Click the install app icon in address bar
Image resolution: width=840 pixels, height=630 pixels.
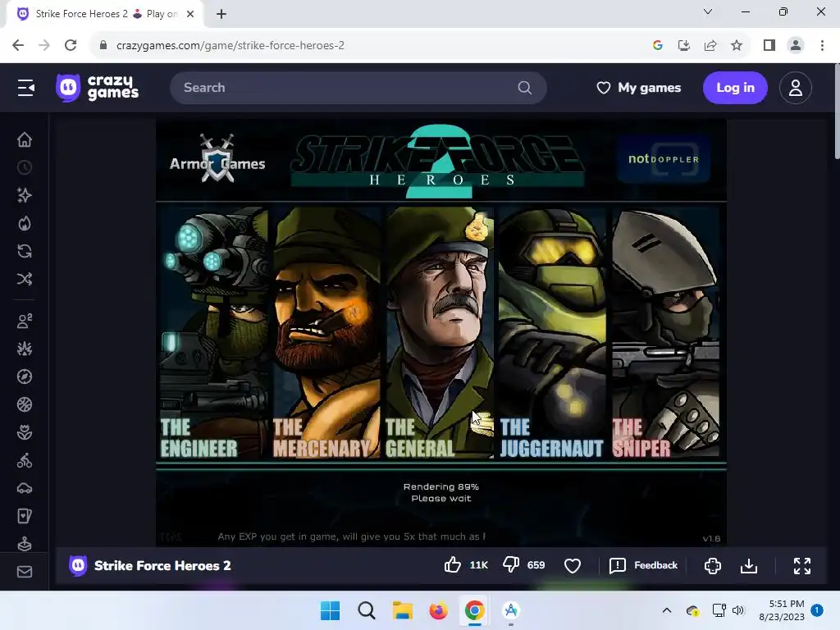[684, 45]
